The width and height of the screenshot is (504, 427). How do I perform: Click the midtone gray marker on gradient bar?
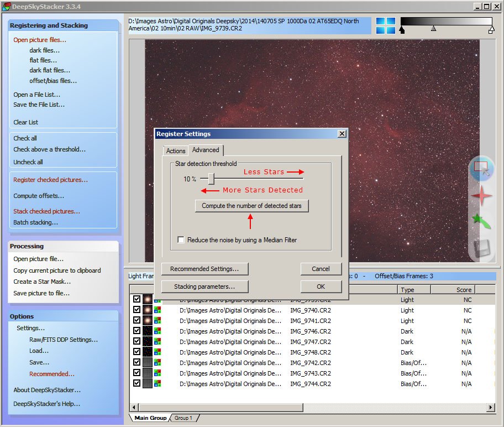(434, 29)
